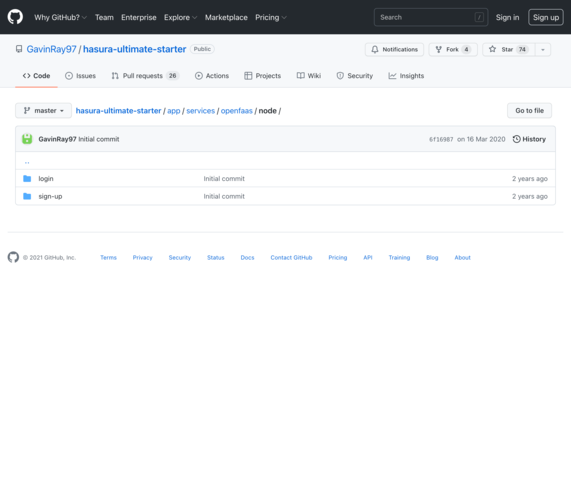
Task: Go to the Actions tab
Action: pyautogui.click(x=212, y=76)
